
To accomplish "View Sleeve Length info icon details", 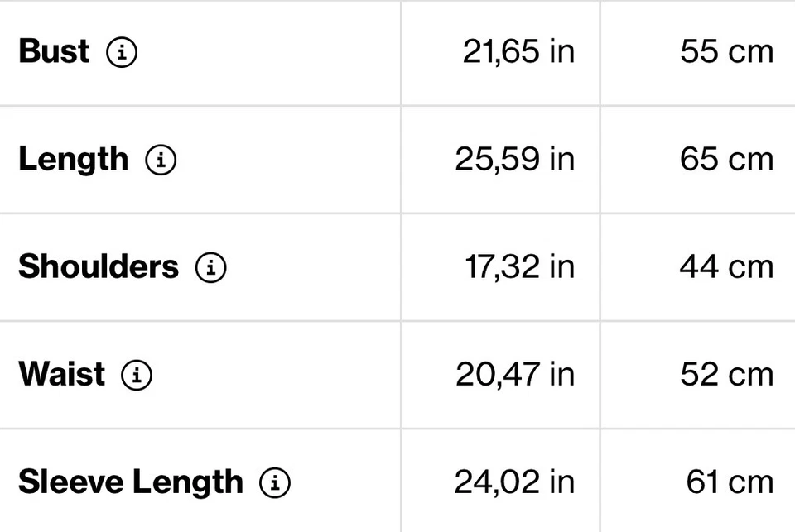I will coord(275,482).
